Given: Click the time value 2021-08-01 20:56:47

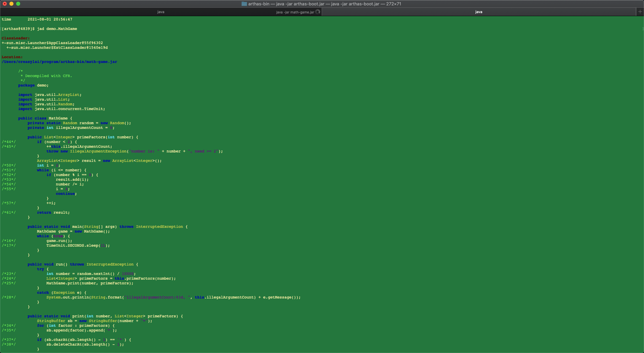Looking at the screenshot, I should coord(50,20).
